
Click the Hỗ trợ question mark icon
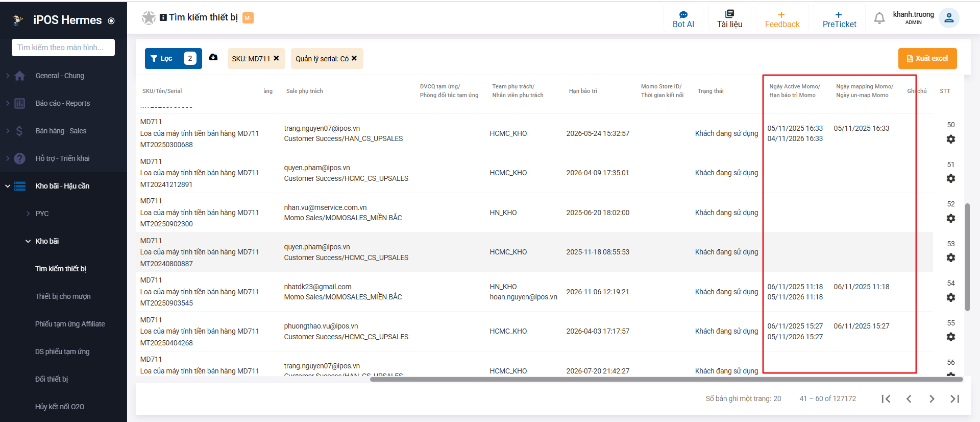[x=20, y=158]
